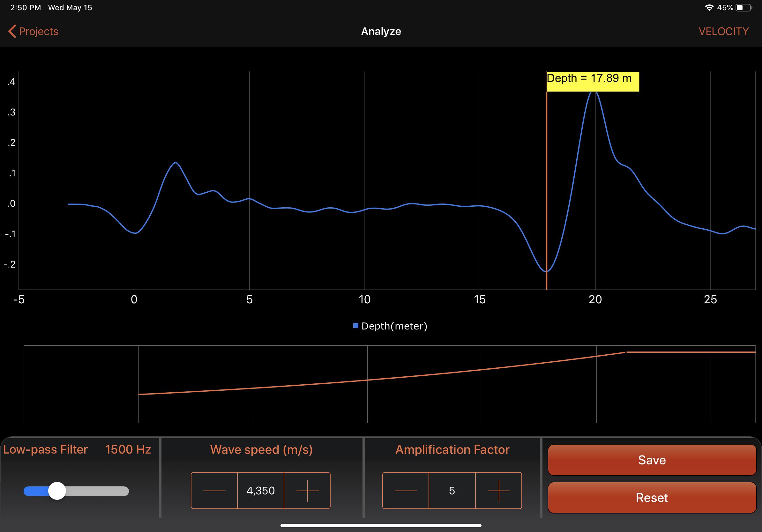
Task: Click the yellow Depth = 17.89 m label
Action: click(x=593, y=81)
